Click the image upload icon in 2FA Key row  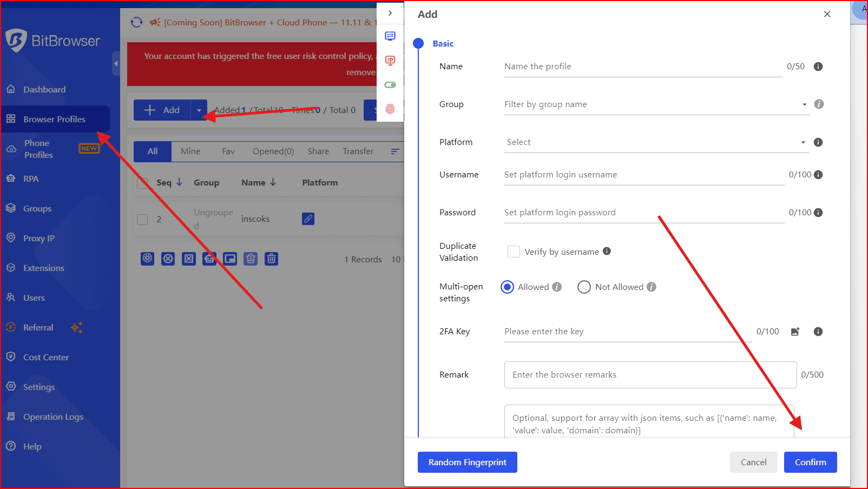point(795,332)
